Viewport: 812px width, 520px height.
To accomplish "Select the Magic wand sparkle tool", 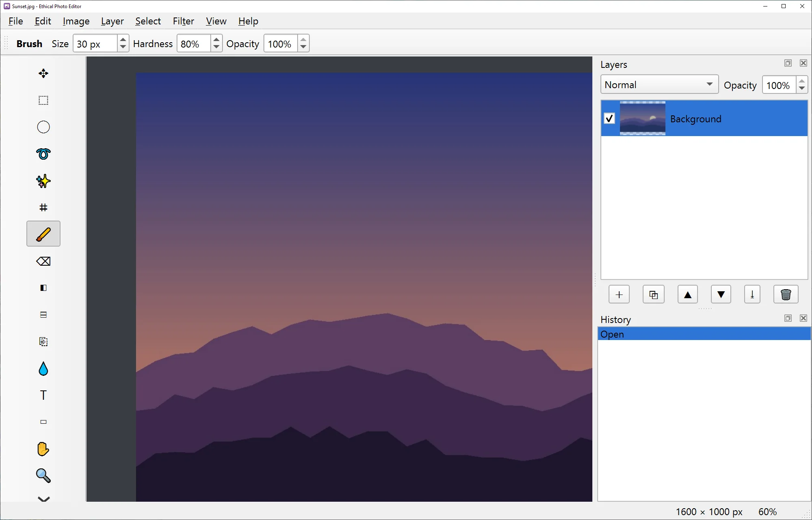I will pos(43,181).
